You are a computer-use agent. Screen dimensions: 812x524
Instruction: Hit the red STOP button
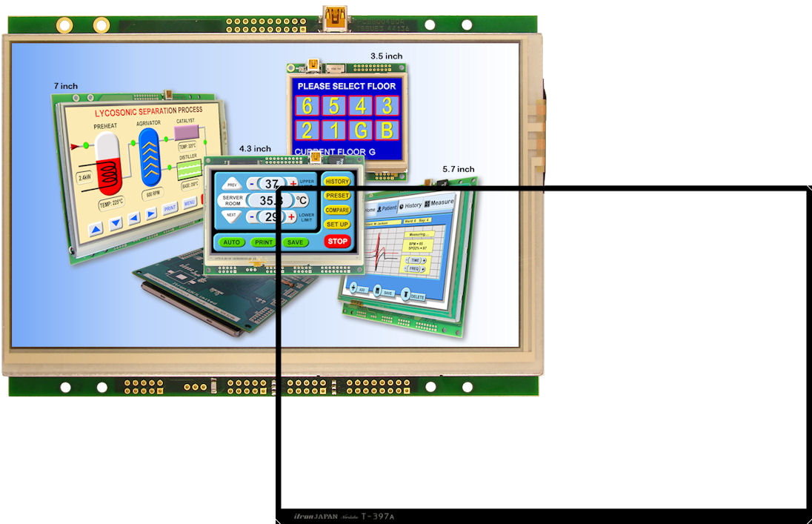(337, 241)
